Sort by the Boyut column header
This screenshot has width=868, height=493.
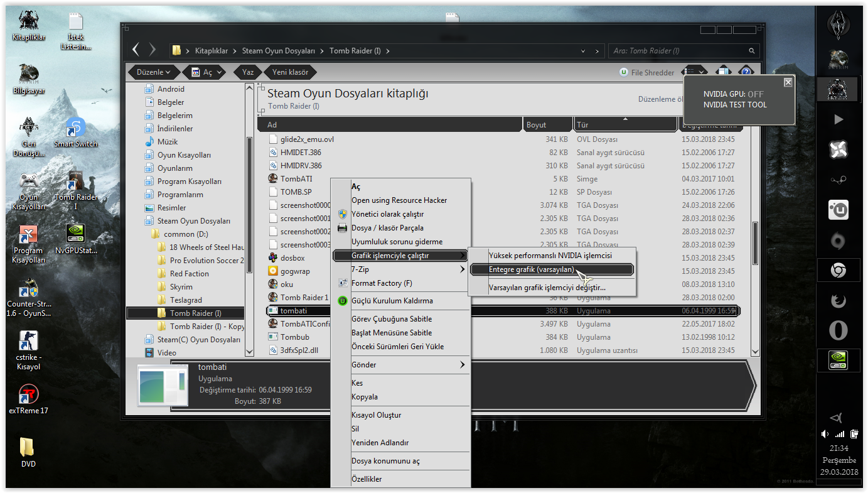[x=548, y=125]
